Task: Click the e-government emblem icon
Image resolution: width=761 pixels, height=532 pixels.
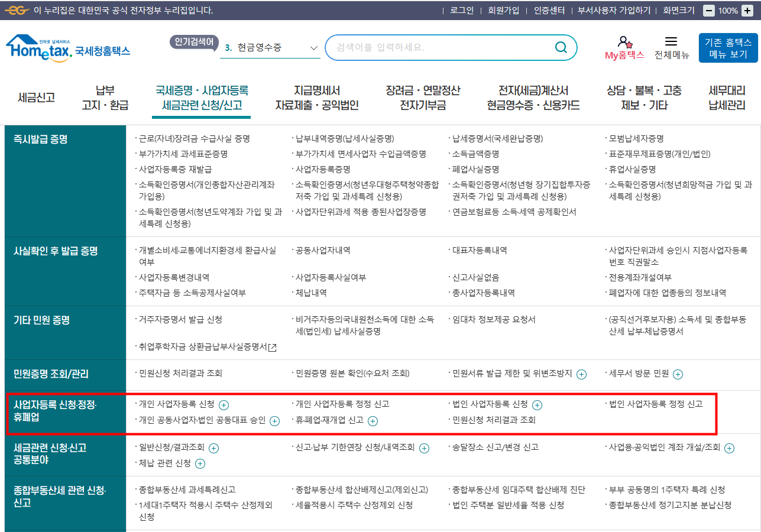Action: point(17,11)
